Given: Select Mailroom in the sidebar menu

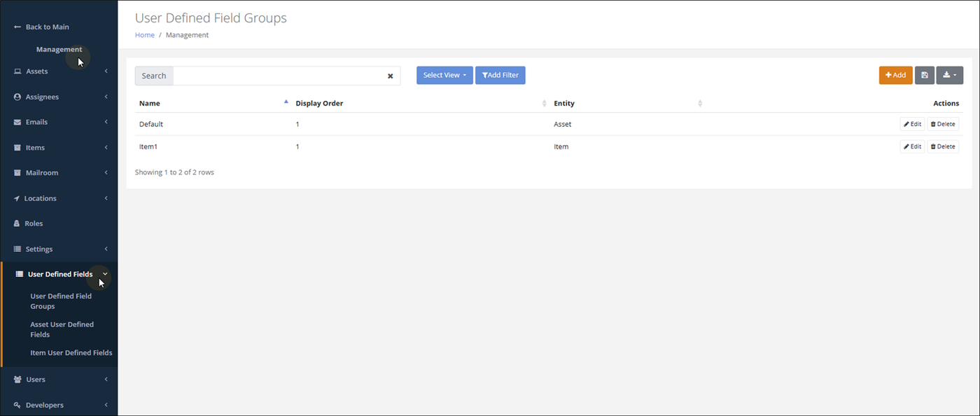Looking at the screenshot, I should tap(42, 173).
